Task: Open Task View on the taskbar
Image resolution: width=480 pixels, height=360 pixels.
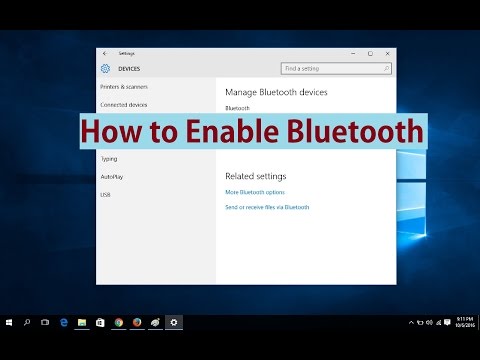Action: 45,322
